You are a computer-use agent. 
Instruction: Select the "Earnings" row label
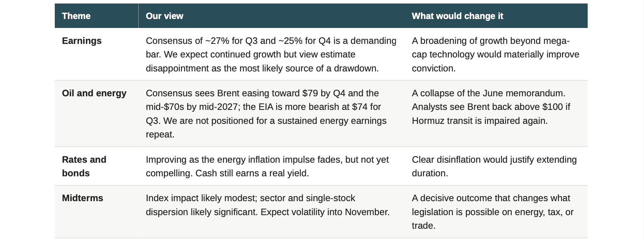(82, 41)
